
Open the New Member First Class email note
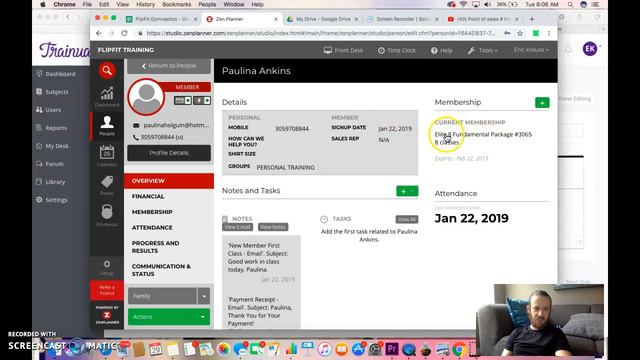point(258,258)
